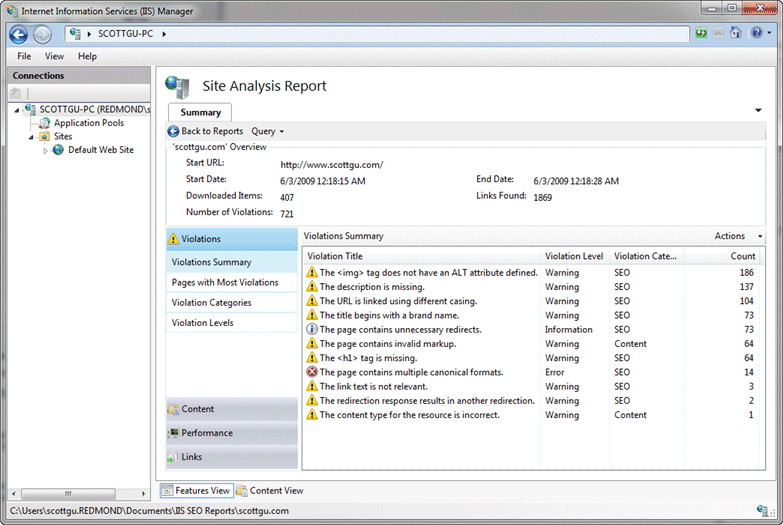Image resolution: width=783 pixels, height=525 pixels.
Task: Click the Back to Reports arrow icon
Action: coord(173,131)
